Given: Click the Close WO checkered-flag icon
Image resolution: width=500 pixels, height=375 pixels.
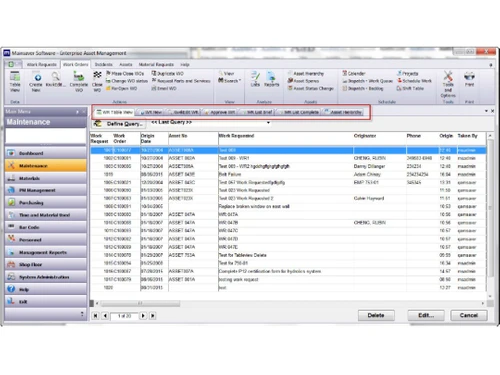Looking at the screenshot, I should point(97,82).
